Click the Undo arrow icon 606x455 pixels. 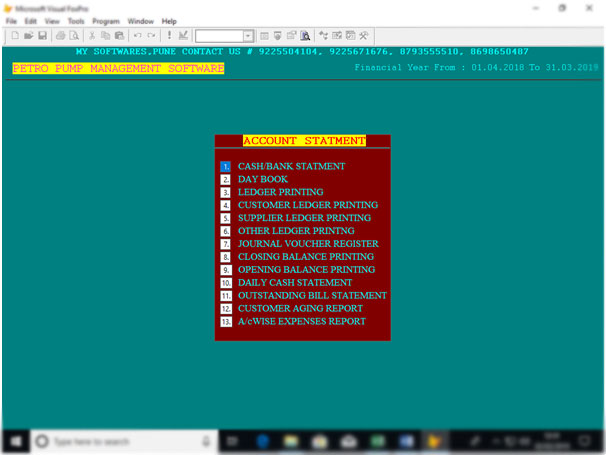coord(137,36)
